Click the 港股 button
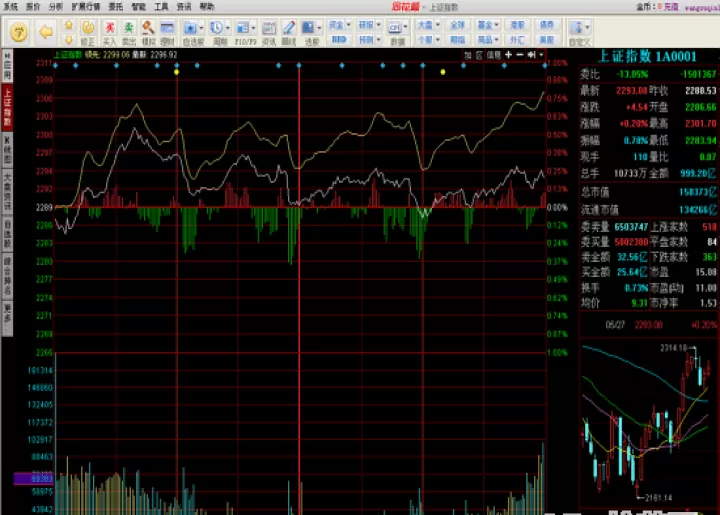This screenshot has height=515, width=720. pos(517,25)
